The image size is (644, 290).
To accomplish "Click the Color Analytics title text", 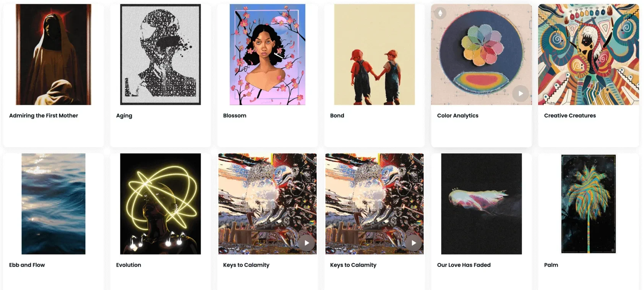I will (458, 116).
